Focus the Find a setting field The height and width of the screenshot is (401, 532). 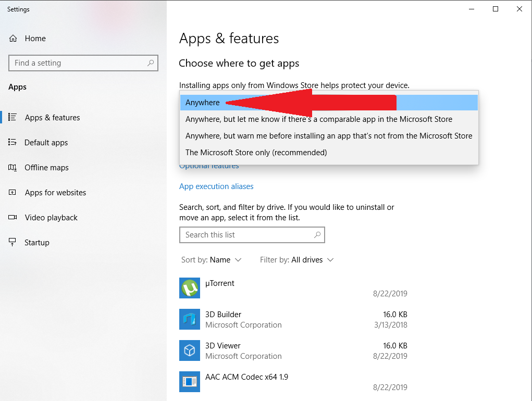pos(83,63)
